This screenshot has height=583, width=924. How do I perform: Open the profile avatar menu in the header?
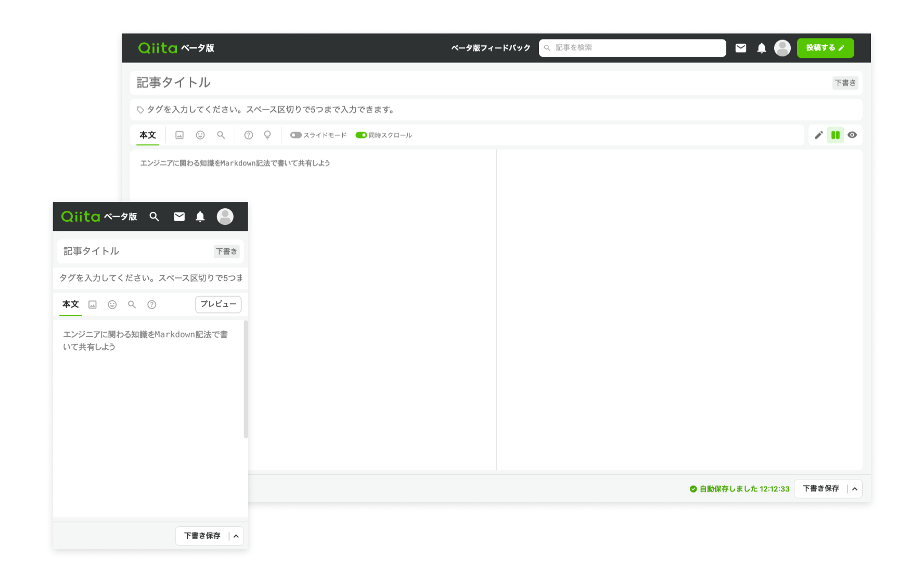[782, 48]
